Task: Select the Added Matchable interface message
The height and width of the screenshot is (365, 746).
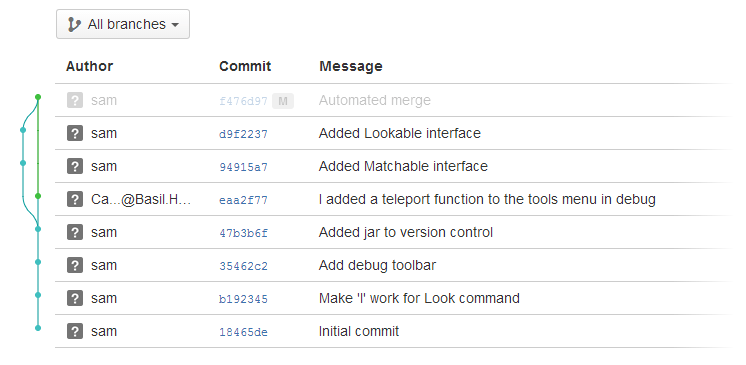Action: [x=403, y=166]
